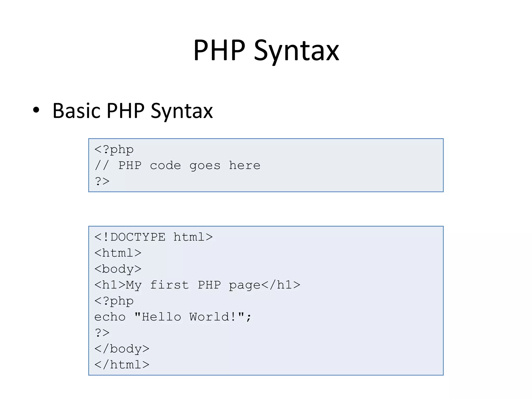The image size is (532, 399).
Task: Click the 'echo "Hello World!";' line
Action: 173,317
